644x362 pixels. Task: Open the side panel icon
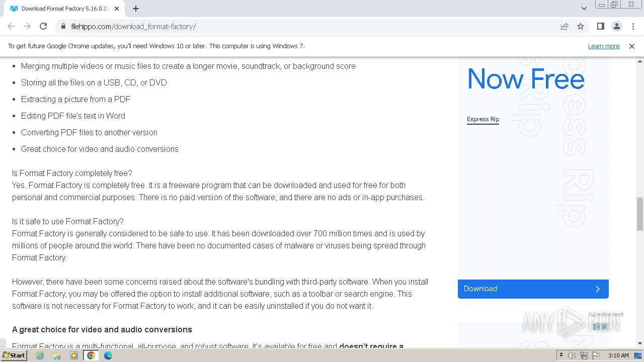(x=601, y=26)
